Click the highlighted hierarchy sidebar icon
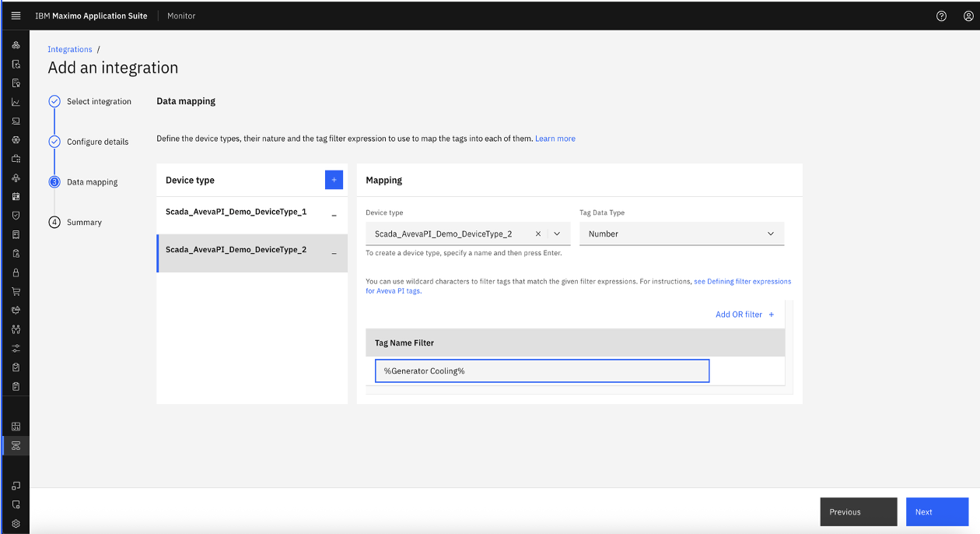 [16, 445]
